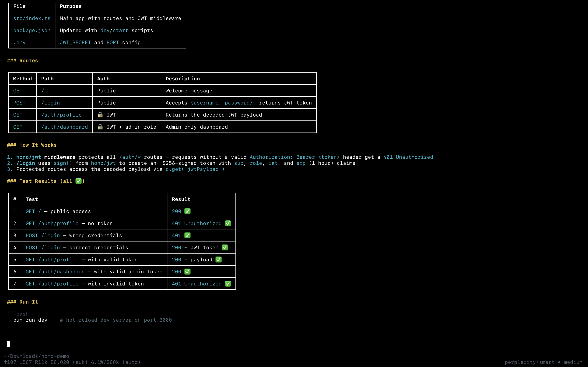Image resolution: width=588 pixels, height=367 pixels.
Task: Click the package.json file link
Action: pyautogui.click(x=32, y=30)
